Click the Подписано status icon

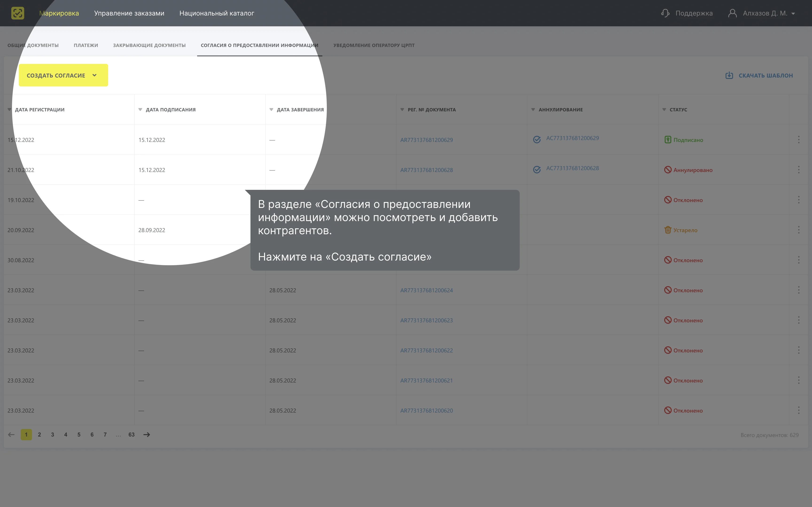point(668,140)
